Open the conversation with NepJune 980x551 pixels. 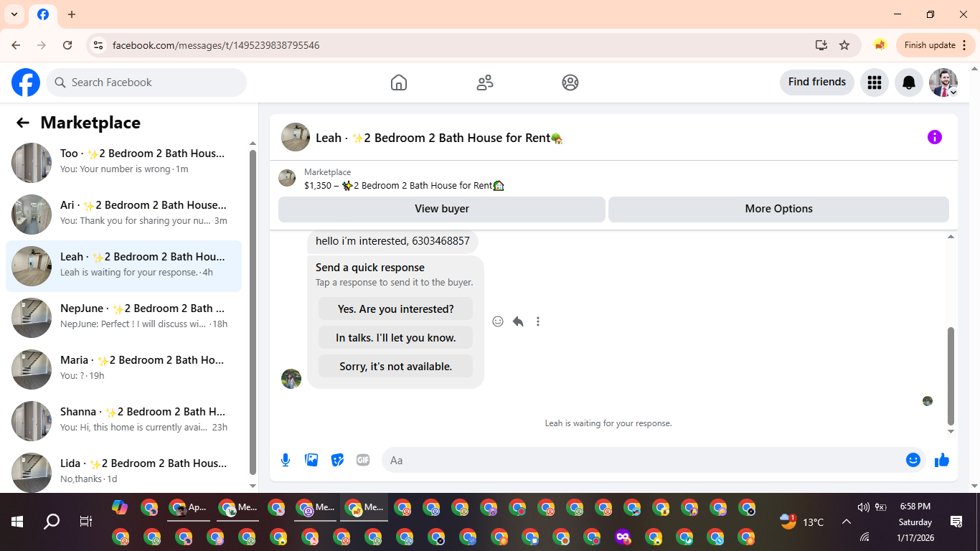pyautogui.click(x=123, y=318)
